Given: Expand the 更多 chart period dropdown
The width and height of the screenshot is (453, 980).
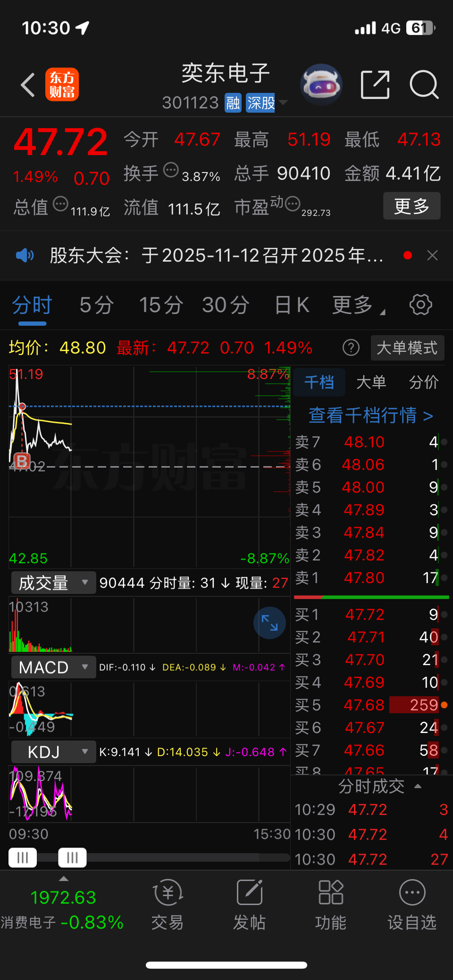Looking at the screenshot, I should pos(359,305).
